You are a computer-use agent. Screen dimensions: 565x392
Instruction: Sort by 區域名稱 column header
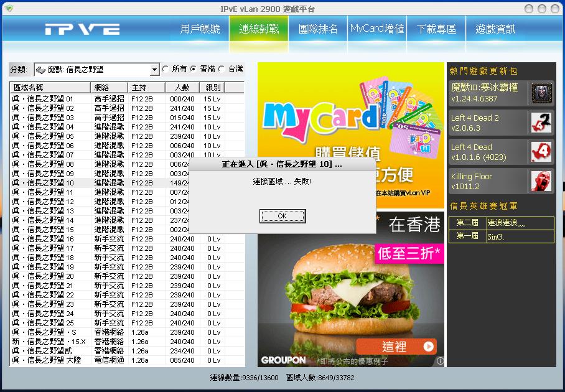[x=50, y=87]
